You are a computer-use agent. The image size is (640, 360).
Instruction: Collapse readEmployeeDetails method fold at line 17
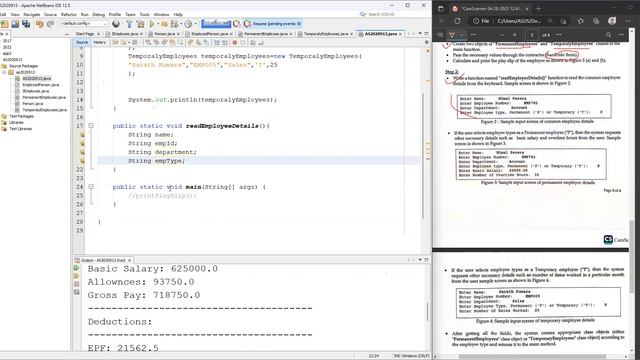coord(91,126)
